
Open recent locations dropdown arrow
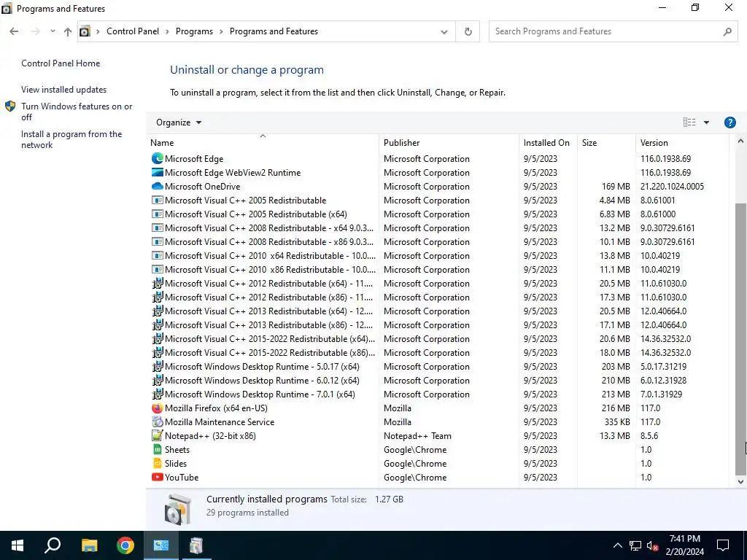[x=53, y=31]
